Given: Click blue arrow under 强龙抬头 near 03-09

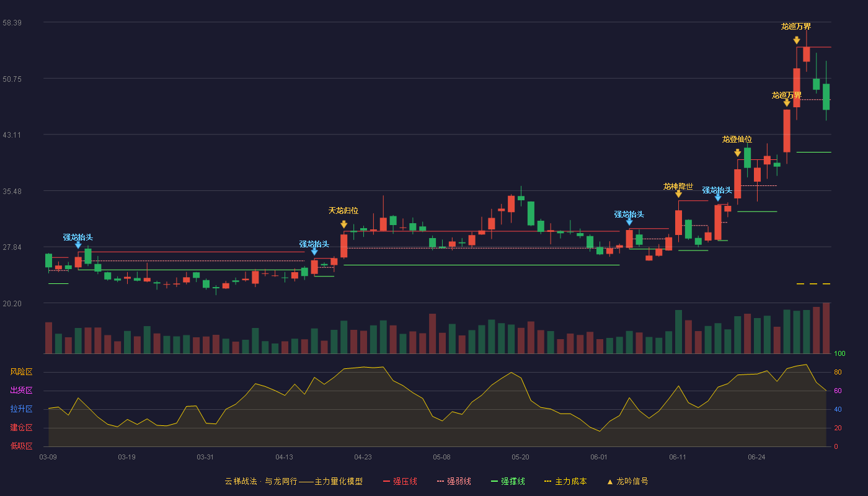Looking at the screenshot, I should pos(78,245).
